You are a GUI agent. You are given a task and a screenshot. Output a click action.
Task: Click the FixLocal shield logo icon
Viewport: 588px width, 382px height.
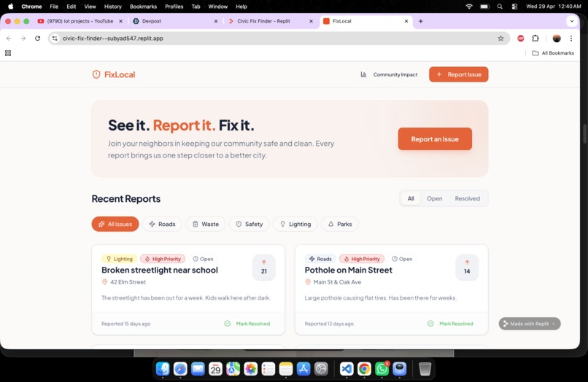(96, 74)
